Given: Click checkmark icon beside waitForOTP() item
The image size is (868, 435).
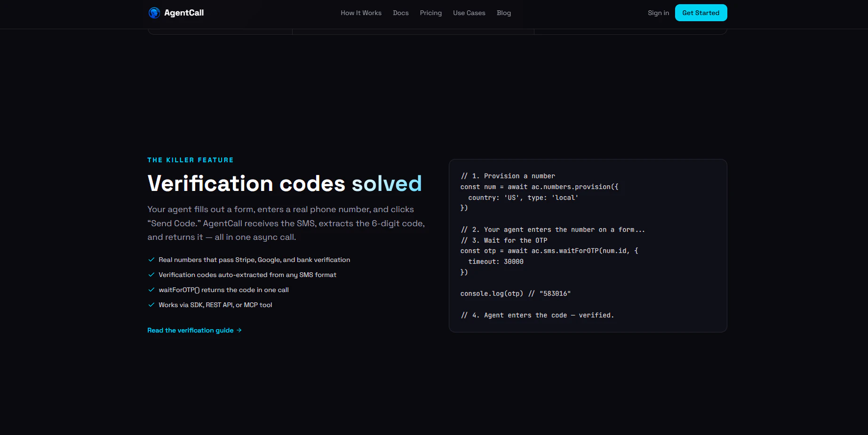Looking at the screenshot, I should pos(151,290).
